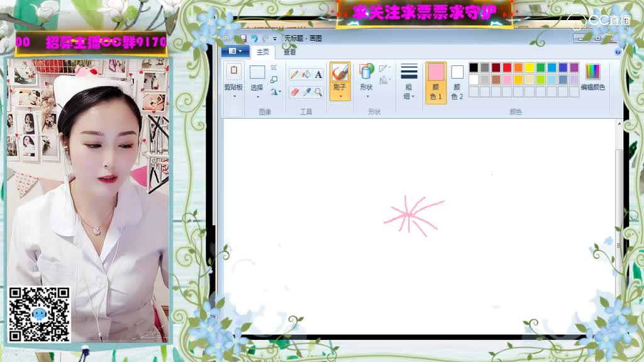This screenshot has width=644, height=362.
Task: Select the Fill with color bucket tool
Action: (x=306, y=75)
